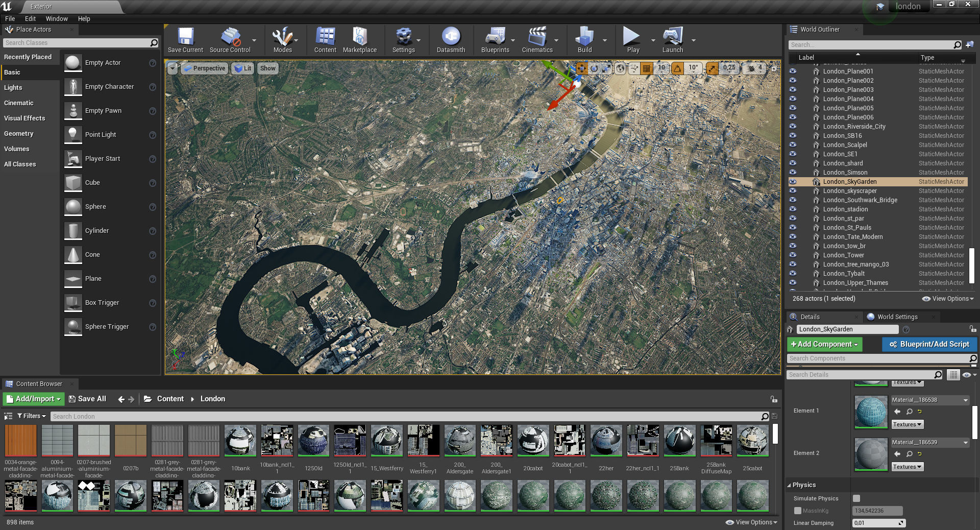Collapse the Physics section
This screenshot has width=980, height=530.
tap(789, 485)
